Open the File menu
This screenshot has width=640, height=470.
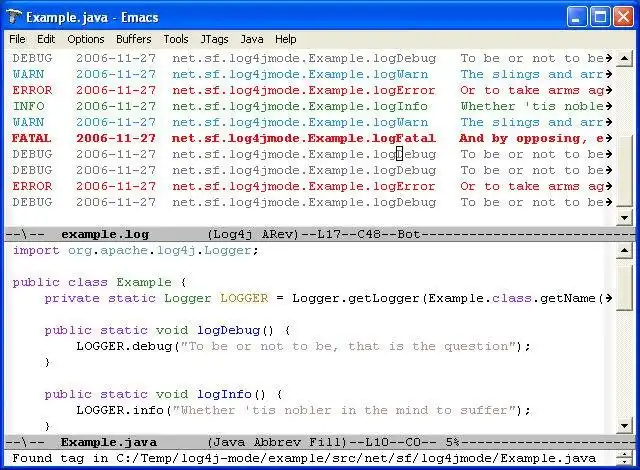(17, 39)
